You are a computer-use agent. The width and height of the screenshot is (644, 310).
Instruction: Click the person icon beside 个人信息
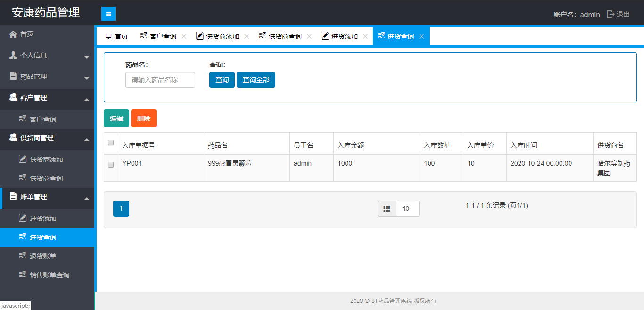point(13,55)
